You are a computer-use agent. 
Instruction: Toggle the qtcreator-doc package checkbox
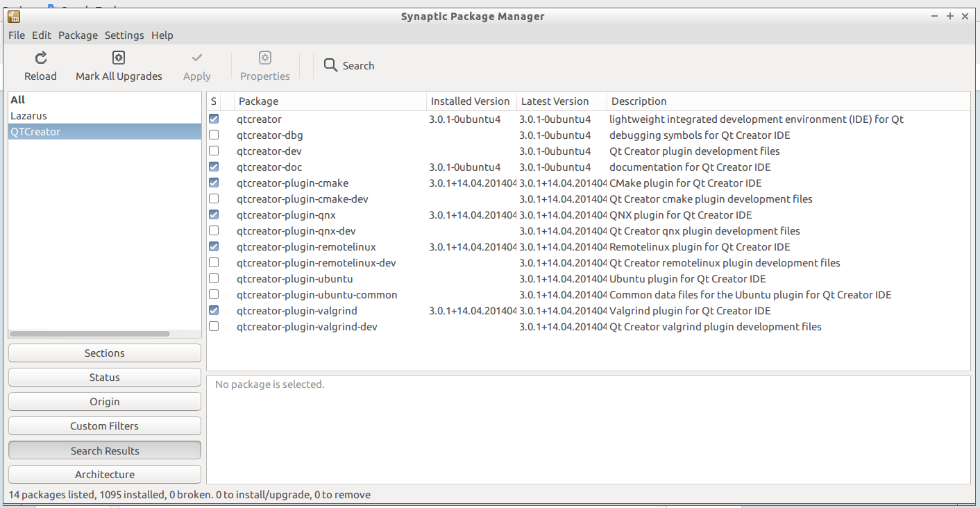[214, 167]
